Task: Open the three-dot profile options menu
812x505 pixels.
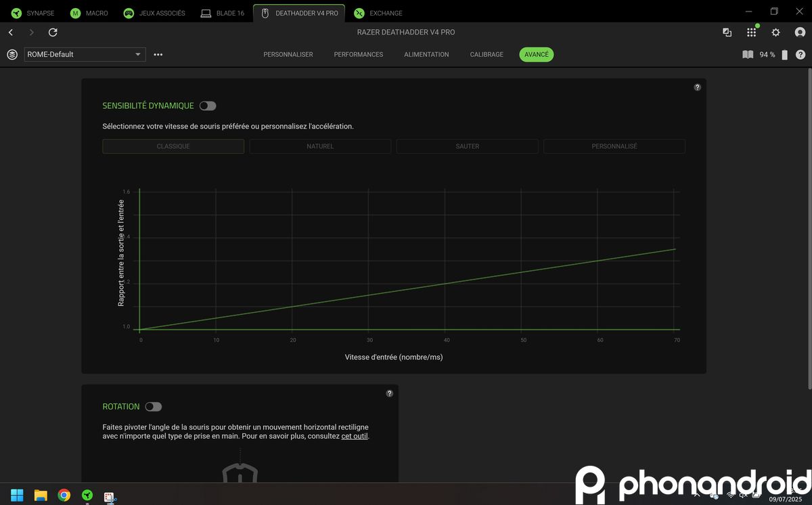Action: pyautogui.click(x=158, y=54)
